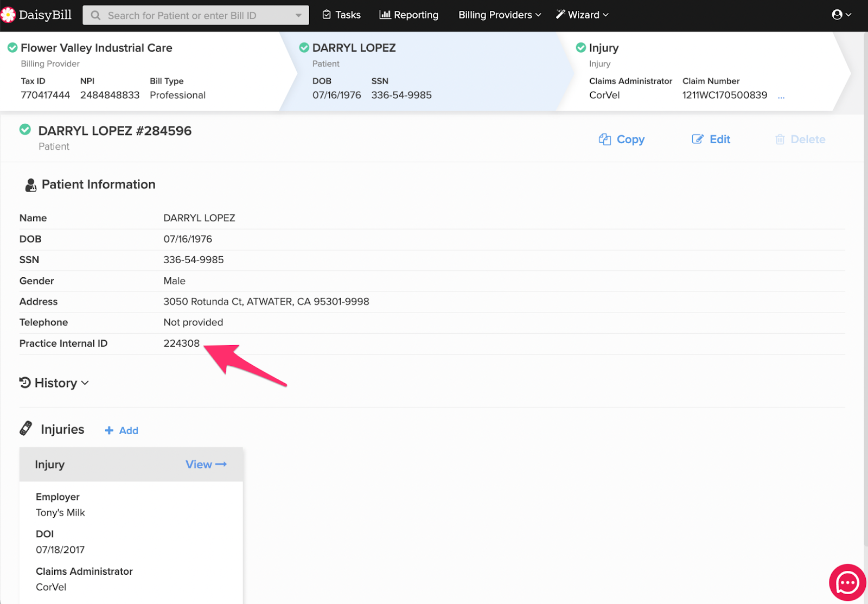Click the page vertical scrollbar

[x=865, y=290]
